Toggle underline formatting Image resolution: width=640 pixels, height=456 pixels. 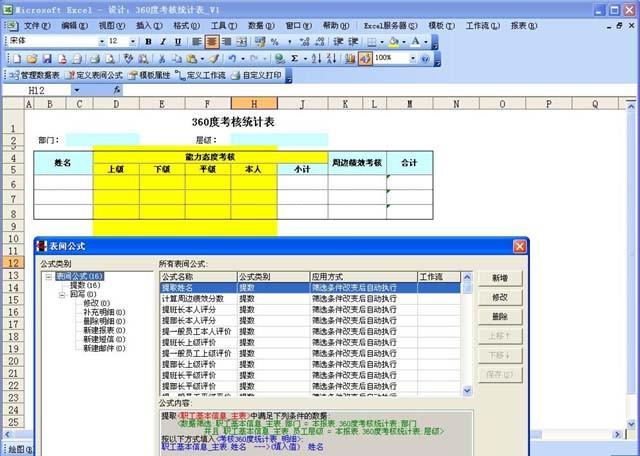[178, 42]
